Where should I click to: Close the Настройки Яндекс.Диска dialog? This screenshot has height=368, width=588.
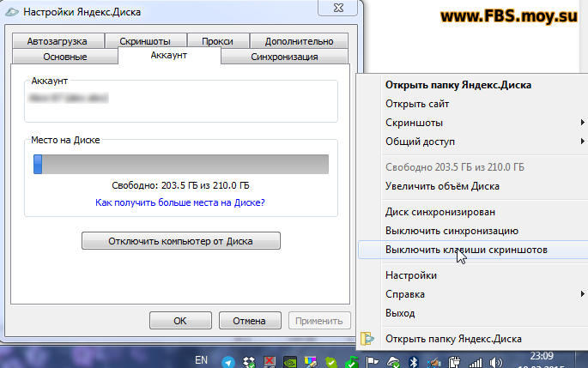coord(338,8)
